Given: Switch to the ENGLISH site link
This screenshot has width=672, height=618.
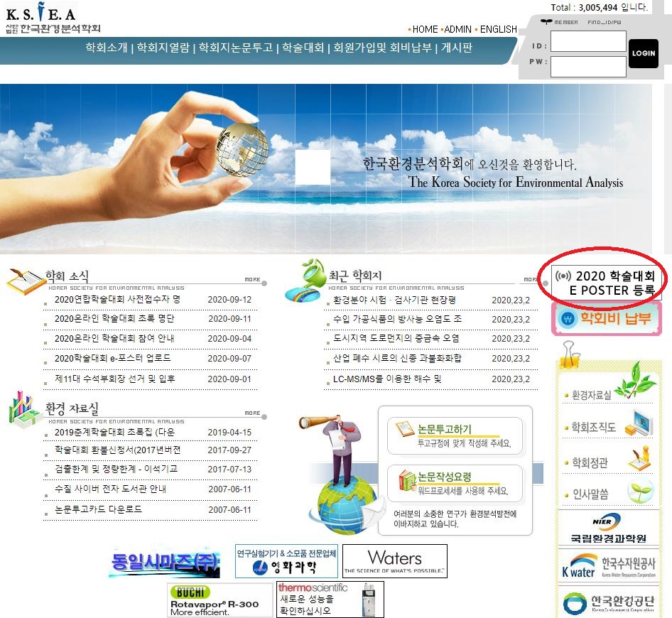Looking at the screenshot, I should (498, 29).
